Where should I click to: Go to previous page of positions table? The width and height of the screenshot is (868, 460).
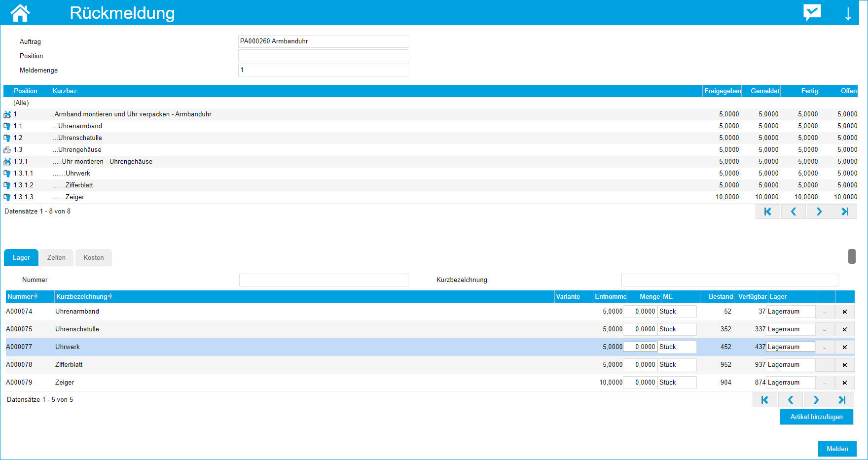794,212
